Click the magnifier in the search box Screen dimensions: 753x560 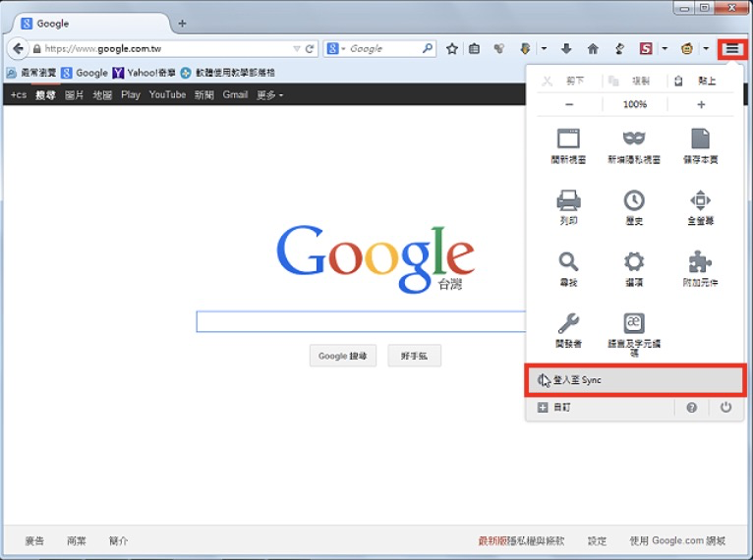[427, 48]
